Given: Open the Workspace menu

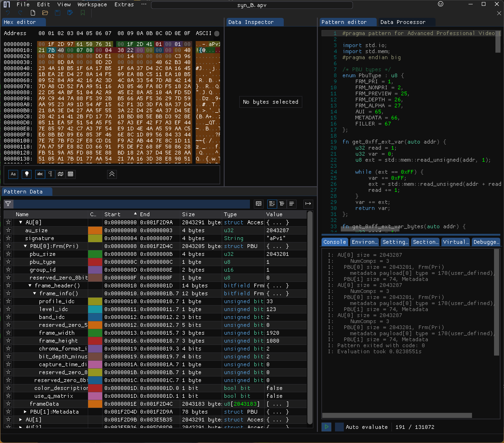Looking at the screenshot, I should (x=92, y=4).
